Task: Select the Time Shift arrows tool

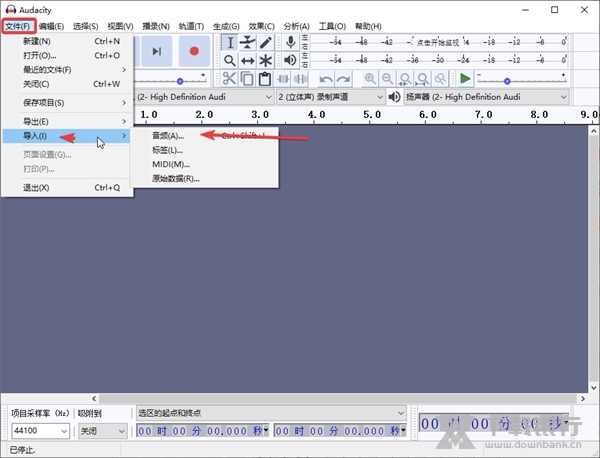Action: click(x=248, y=60)
